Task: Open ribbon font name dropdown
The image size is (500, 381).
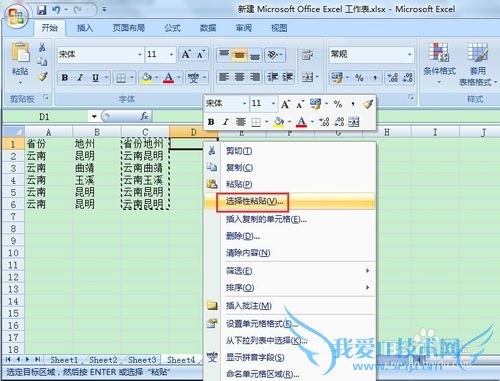Action: (x=140, y=54)
